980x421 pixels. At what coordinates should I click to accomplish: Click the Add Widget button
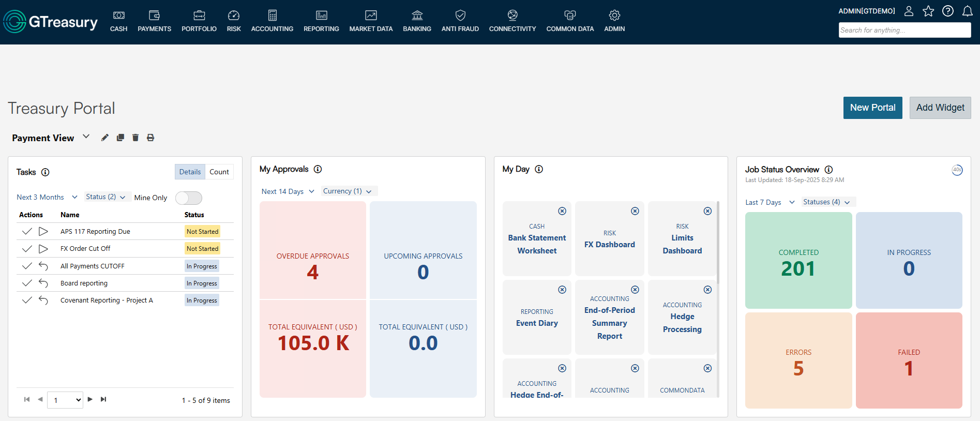(x=940, y=108)
